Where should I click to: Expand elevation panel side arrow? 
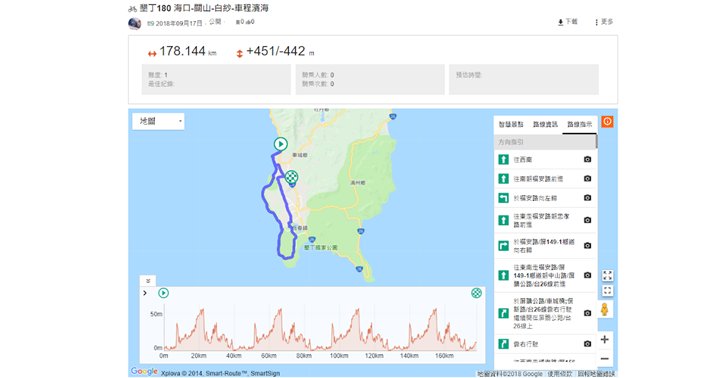click(x=145, y=293)
